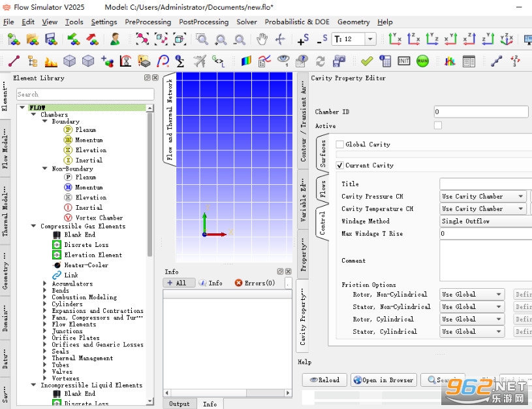Open the Cavity Pressure CH dropdown
532x409 pixels.
[x=483, y=197]
